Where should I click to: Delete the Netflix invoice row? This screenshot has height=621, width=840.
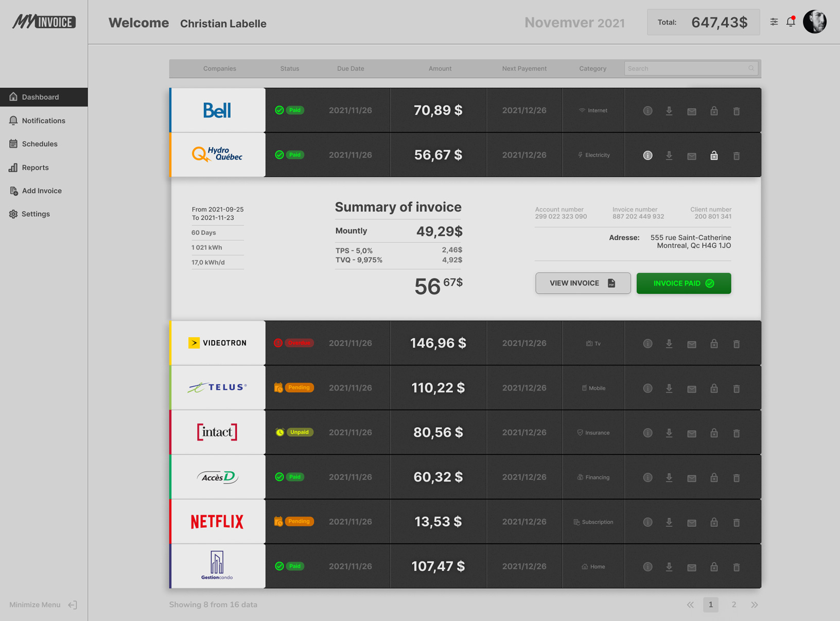(736, 522)
